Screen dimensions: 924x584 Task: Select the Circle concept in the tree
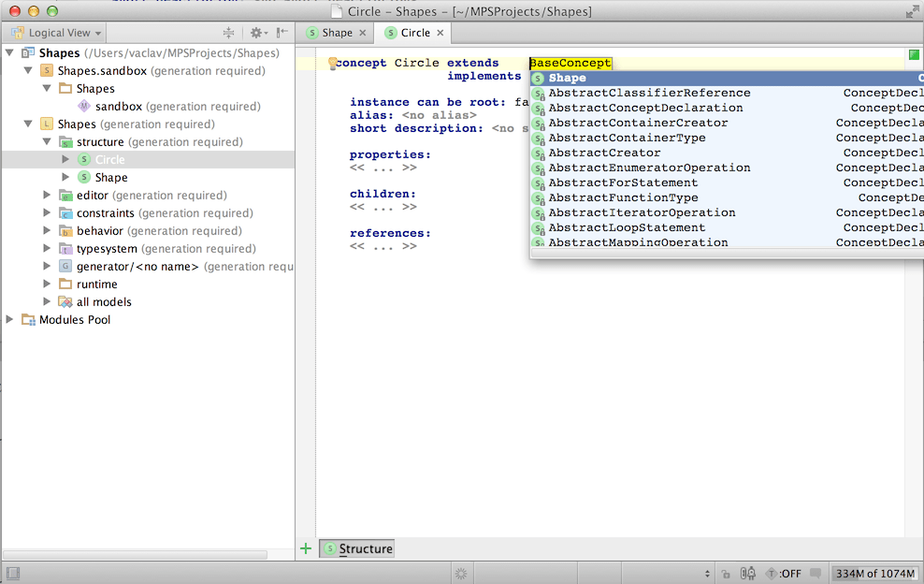click(109, 159)
